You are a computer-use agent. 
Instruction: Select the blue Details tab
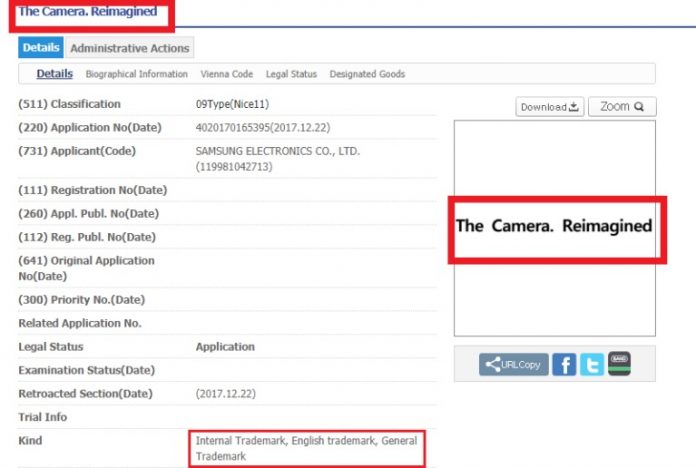(x=41, y=48)
